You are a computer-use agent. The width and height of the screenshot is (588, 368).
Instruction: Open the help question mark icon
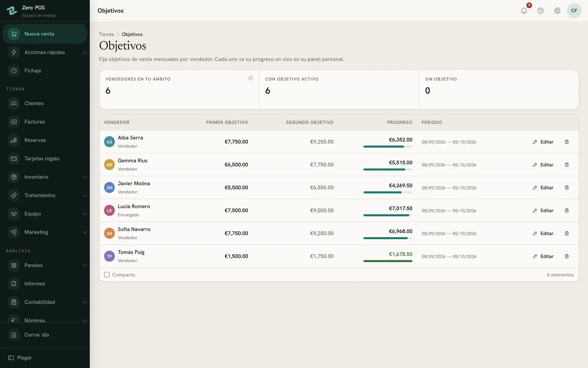tap(540, 11)
